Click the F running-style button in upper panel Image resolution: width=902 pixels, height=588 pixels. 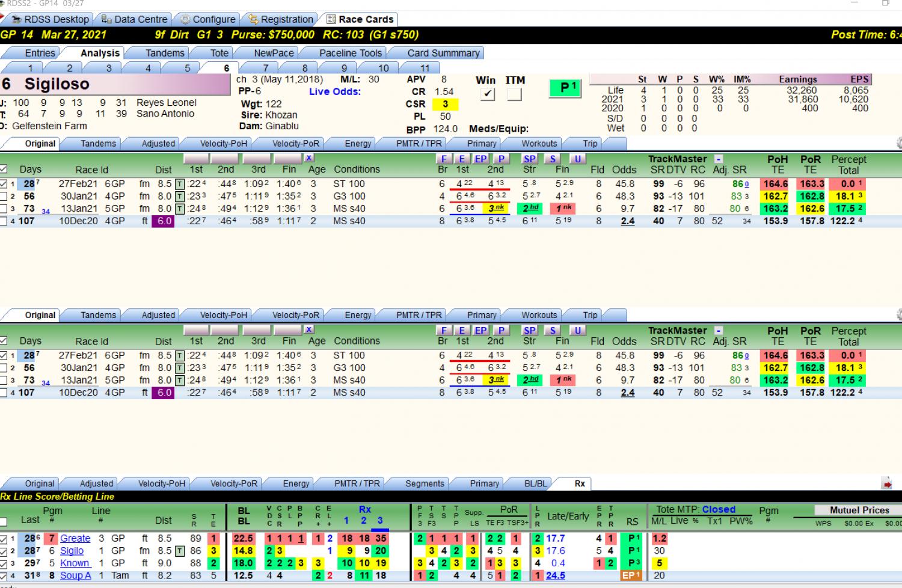click(x=443, y=159)
